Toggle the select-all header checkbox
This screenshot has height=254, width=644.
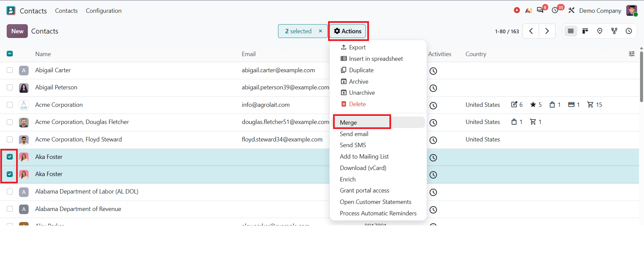tap(10, 54)
